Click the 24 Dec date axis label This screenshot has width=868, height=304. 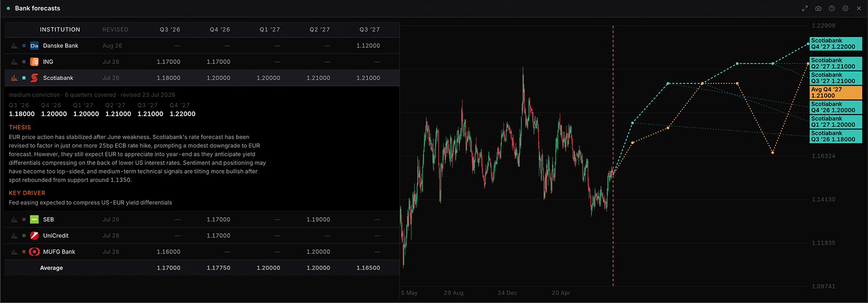click(x=507, y=293)
